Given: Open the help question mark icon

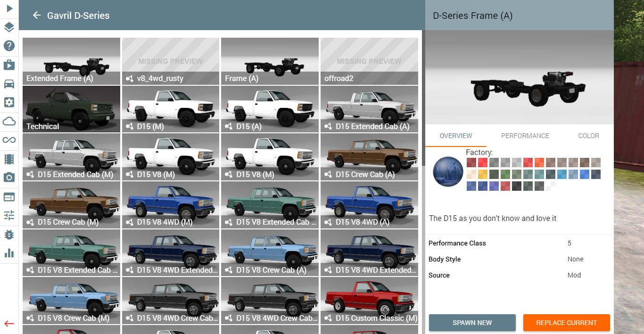Looking at the screenshot, I should pos(9,46).
